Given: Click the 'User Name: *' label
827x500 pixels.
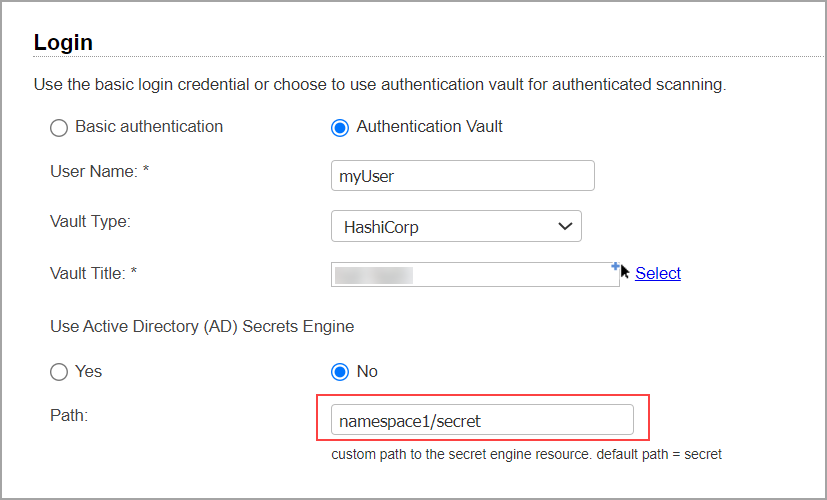Looking at the screenshot, I should pyautogui.click(x=100, y=171).
